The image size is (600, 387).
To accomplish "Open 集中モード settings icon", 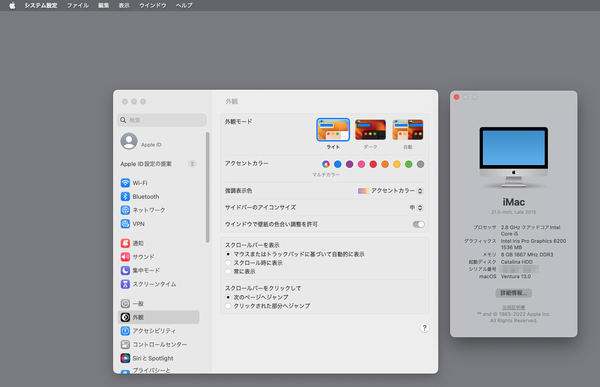I will coord(125,270).
